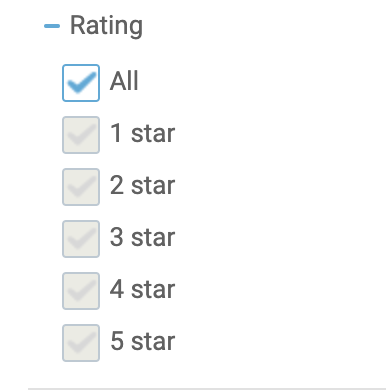
Task: Click the grey checkmark beside 5 star
Action: (81, 343)
